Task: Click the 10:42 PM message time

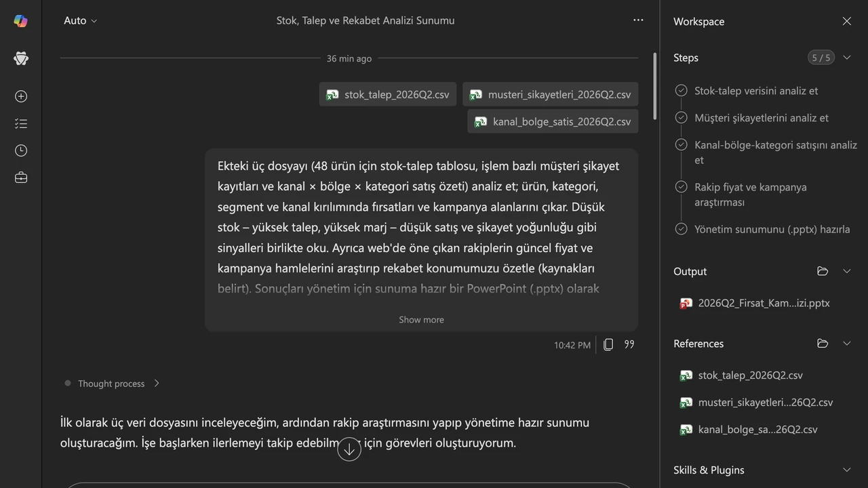Action: 572,345
